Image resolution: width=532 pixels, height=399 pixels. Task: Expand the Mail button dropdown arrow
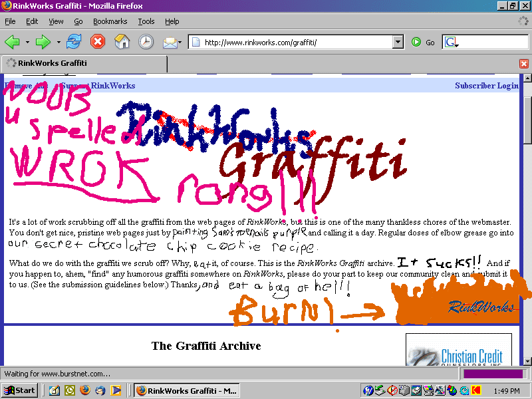[180, 43]
